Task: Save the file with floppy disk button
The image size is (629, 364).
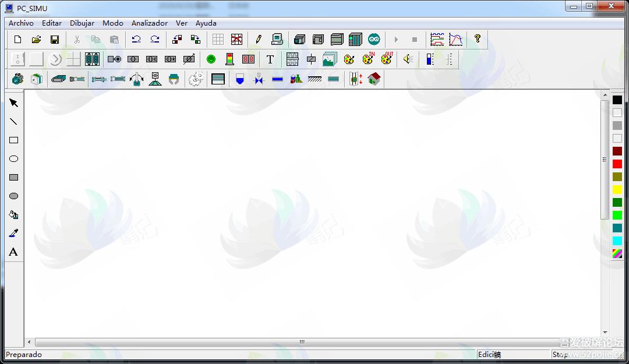Action: [55, 40]
